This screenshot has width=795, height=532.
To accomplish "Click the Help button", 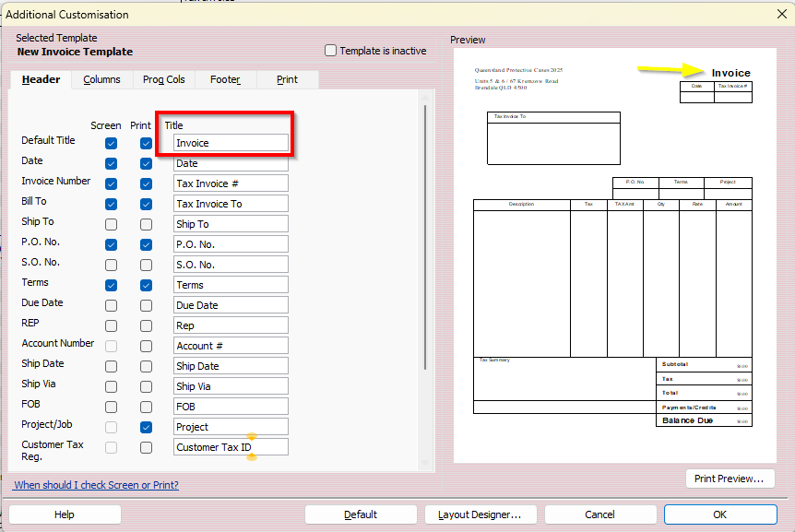I will (x=65, y=514).
